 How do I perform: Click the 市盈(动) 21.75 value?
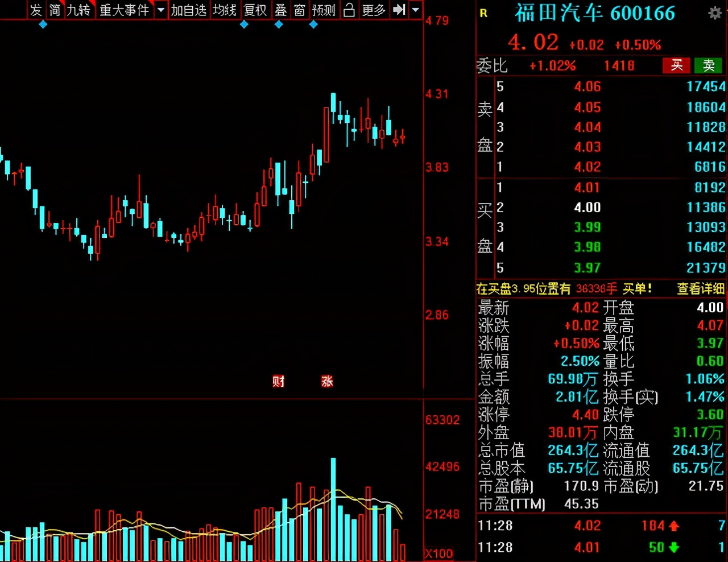706,486
